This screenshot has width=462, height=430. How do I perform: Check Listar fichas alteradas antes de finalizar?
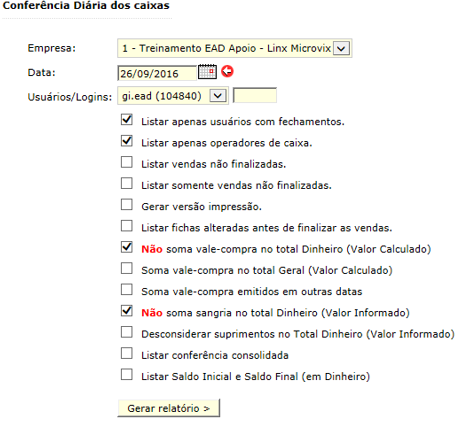coord(127,226)
